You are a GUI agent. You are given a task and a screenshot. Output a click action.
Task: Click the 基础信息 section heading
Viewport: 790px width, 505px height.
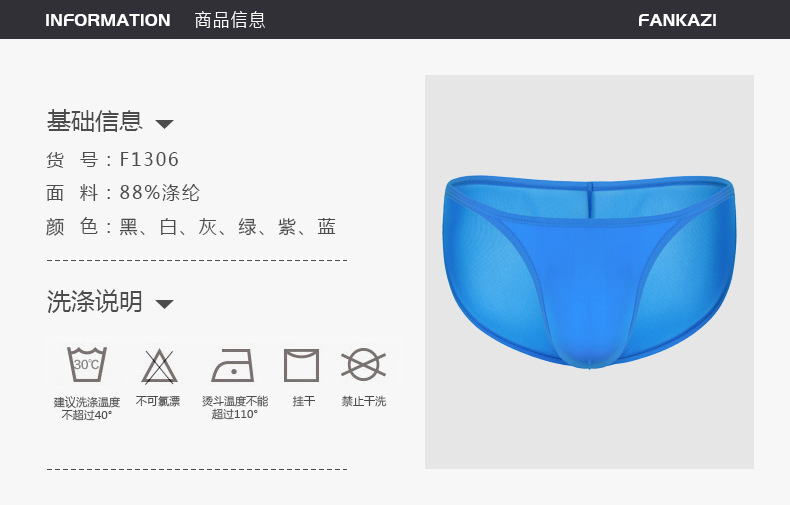pyautogui.click(x=95, y=121)
